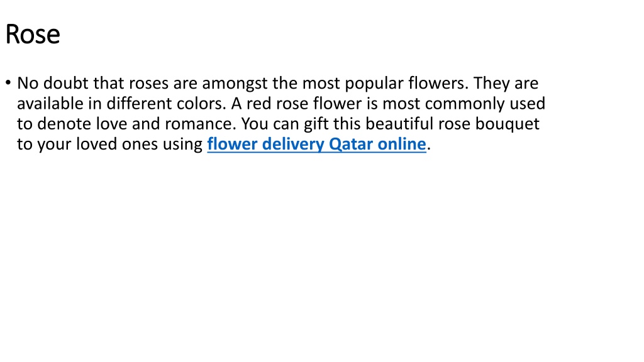The image size is (644, 362).
Task: Click the word "flowers" in first line
Action: click(x=436, y=83)
